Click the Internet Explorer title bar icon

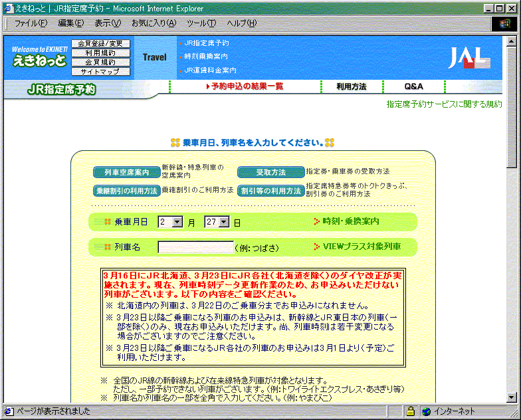(x=9, y=8)
